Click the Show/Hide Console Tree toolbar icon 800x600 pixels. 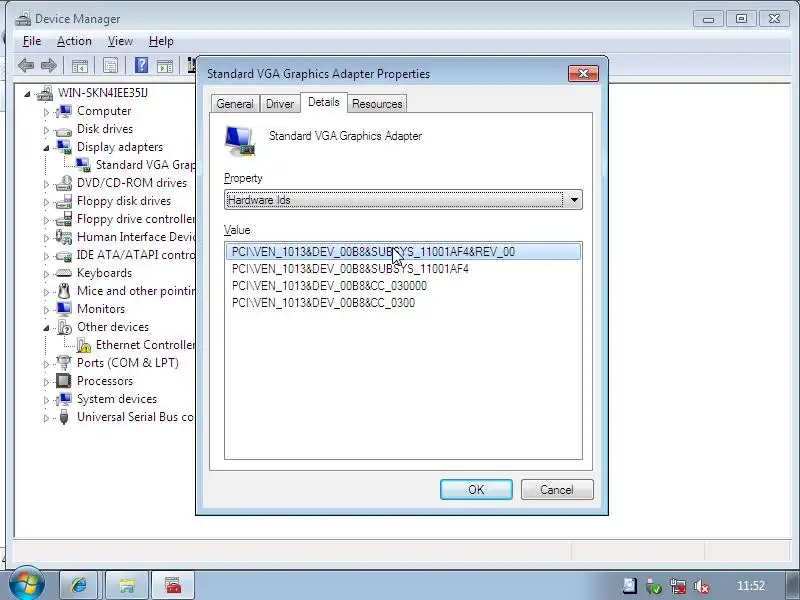(x=80, y=66)
